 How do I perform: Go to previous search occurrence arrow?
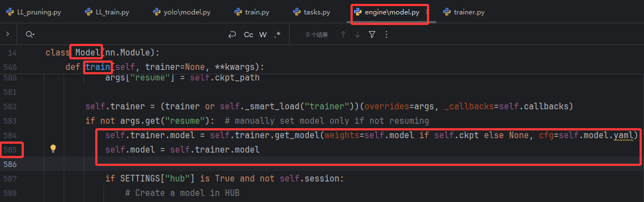tap(343, 34)
